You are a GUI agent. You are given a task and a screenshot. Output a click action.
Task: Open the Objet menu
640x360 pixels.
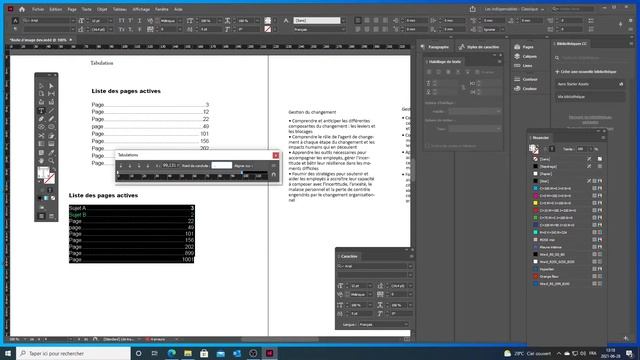click(102, 9)
